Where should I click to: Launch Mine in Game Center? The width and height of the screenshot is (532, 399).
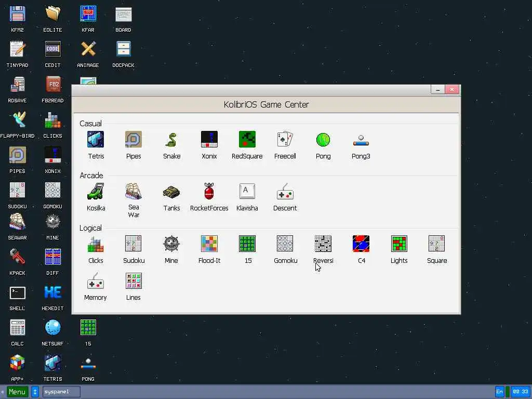point(171,244)
